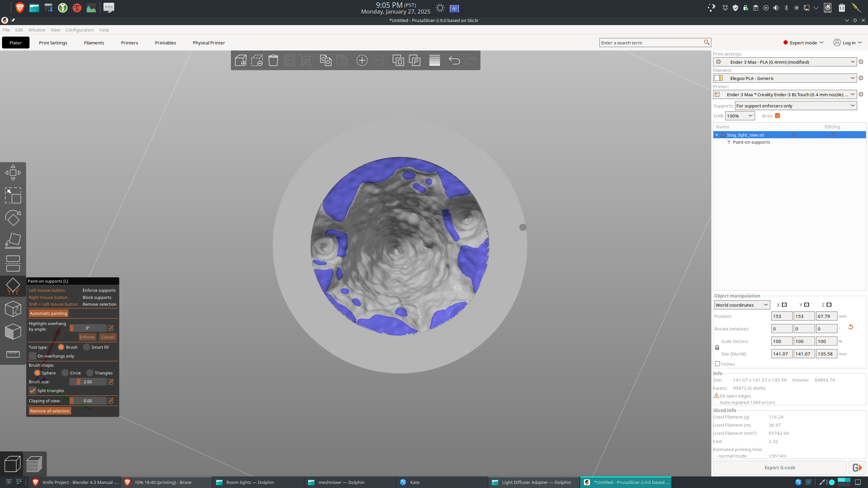Screen dimensions: 868x488
Task: Toggle the Brim checkbox
Action: 777,116
